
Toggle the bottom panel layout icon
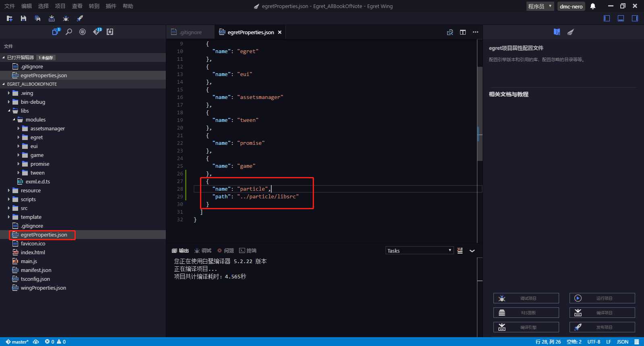[x=621, y=19]
